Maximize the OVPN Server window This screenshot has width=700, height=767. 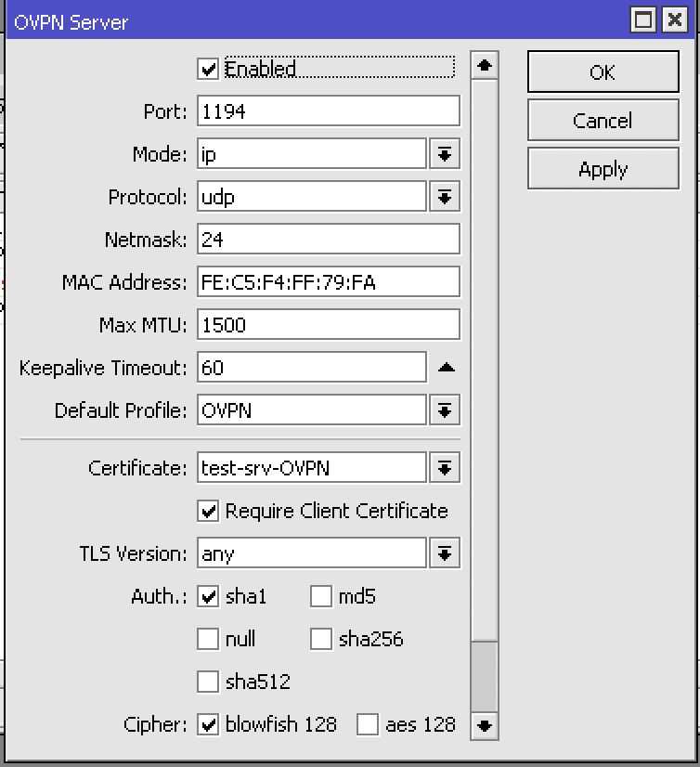tap(642, 20)
